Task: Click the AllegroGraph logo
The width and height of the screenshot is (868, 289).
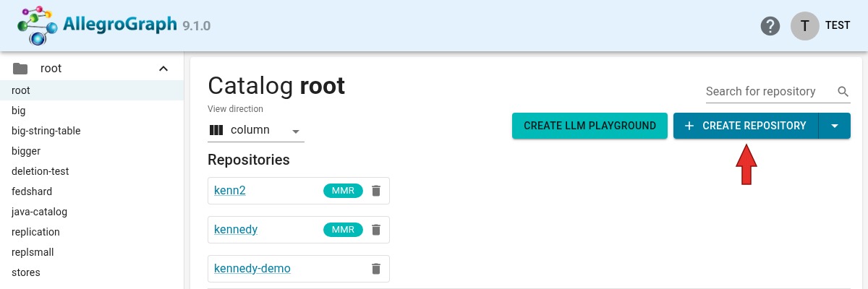Action: click(98, 25)
